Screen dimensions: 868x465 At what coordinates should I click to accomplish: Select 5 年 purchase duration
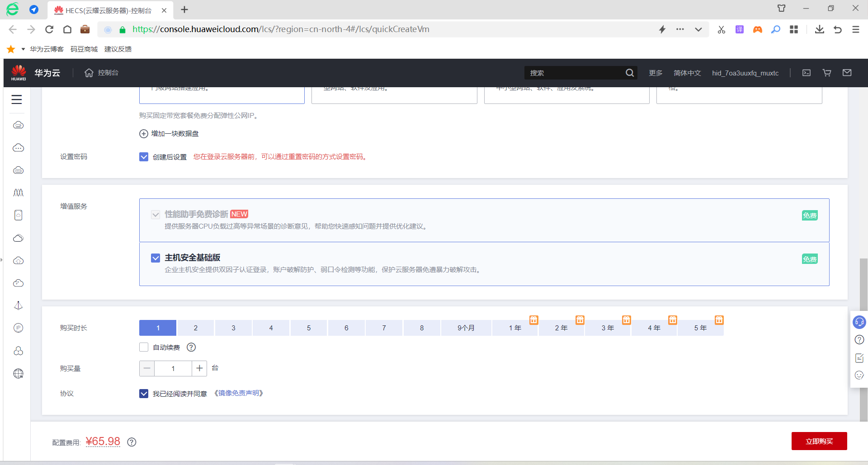point(700,328)
